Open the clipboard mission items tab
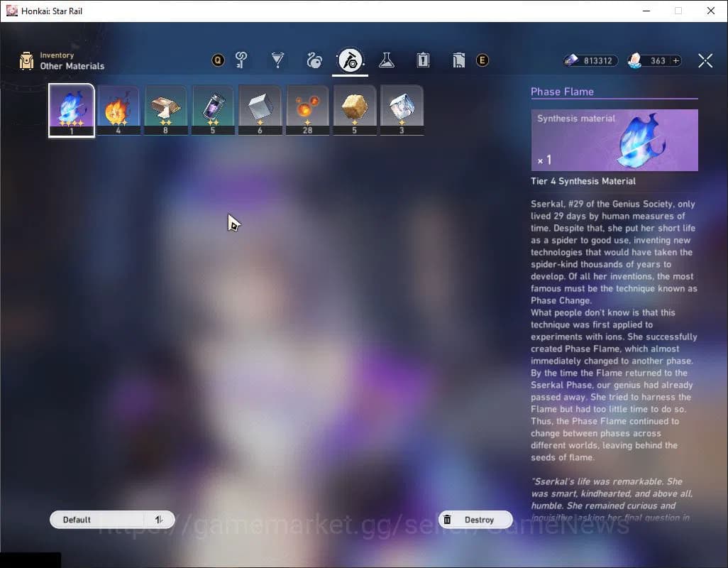The image size is (728, 568). (423, 60)
